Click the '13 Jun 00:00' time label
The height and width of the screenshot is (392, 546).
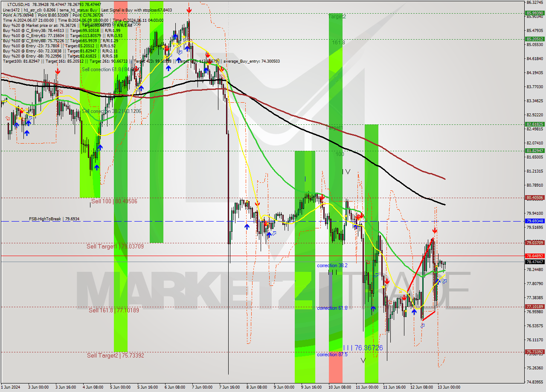[x=448, y=387]
